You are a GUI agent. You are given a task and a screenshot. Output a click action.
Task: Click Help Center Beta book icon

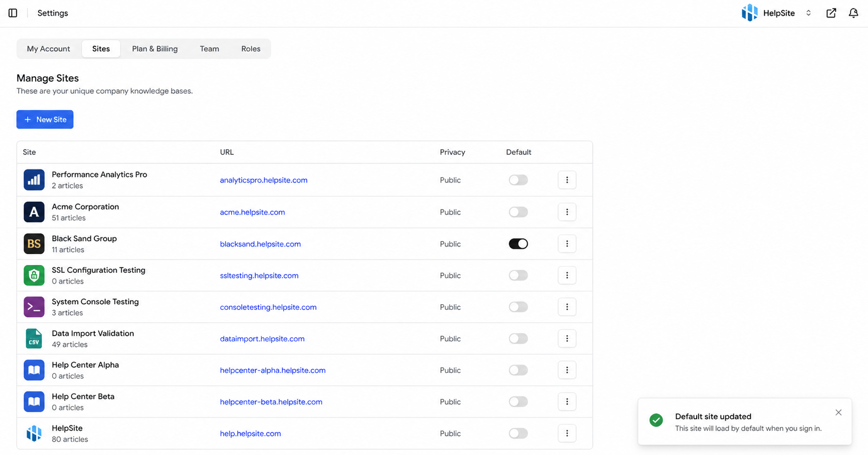click(x=34, y=402)
